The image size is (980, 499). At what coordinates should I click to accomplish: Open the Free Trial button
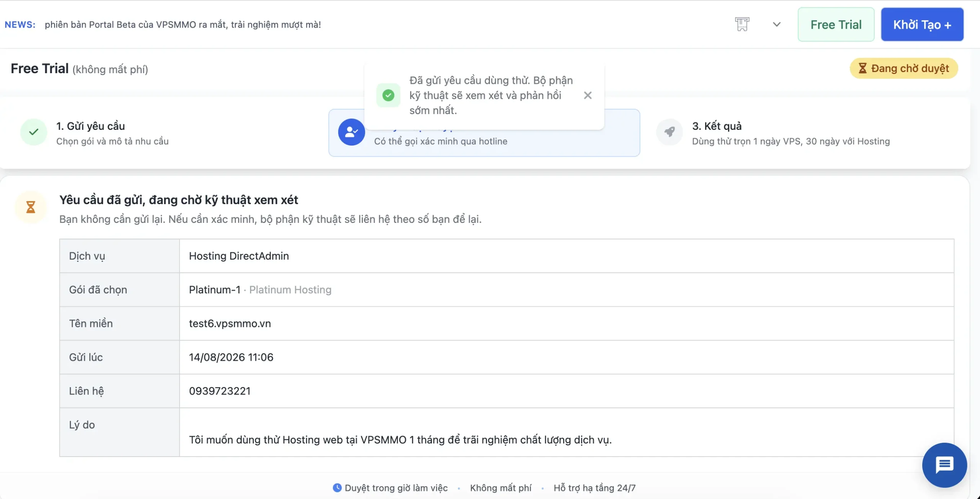pyautogui.click(x=836, y=25)
